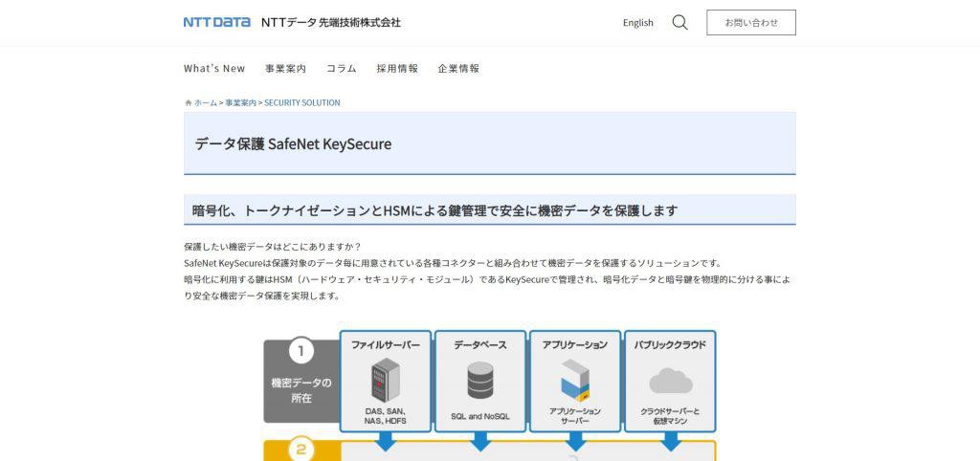Open the 事業案内 menu item
Image resolution: width=980 pixels, height=461 pixels.
click(285, 69)
